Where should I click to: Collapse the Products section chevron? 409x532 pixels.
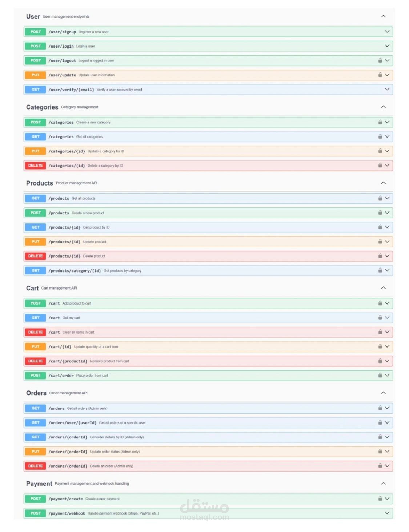383,183
